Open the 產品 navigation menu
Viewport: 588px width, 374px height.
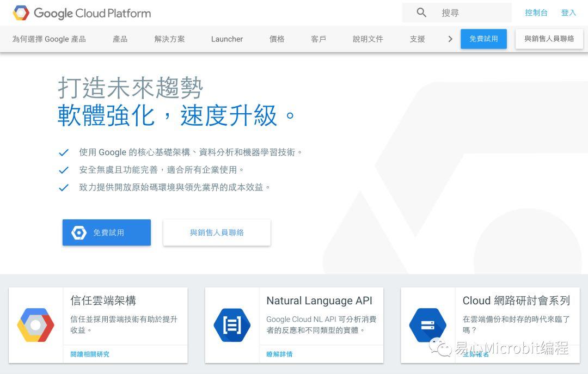(120, 39)
